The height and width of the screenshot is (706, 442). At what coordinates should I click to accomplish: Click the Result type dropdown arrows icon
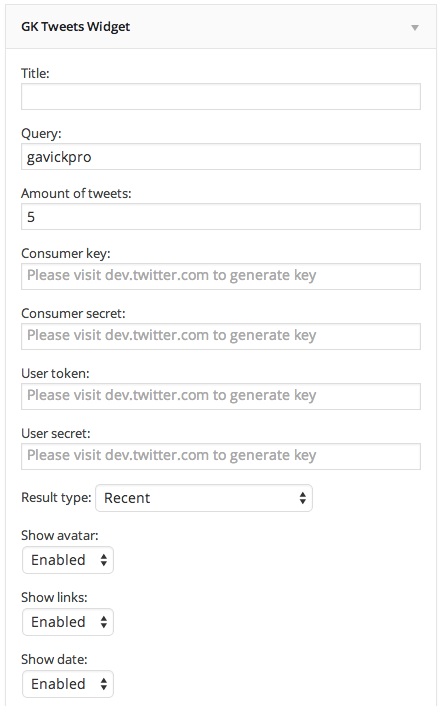click(302, 498)
